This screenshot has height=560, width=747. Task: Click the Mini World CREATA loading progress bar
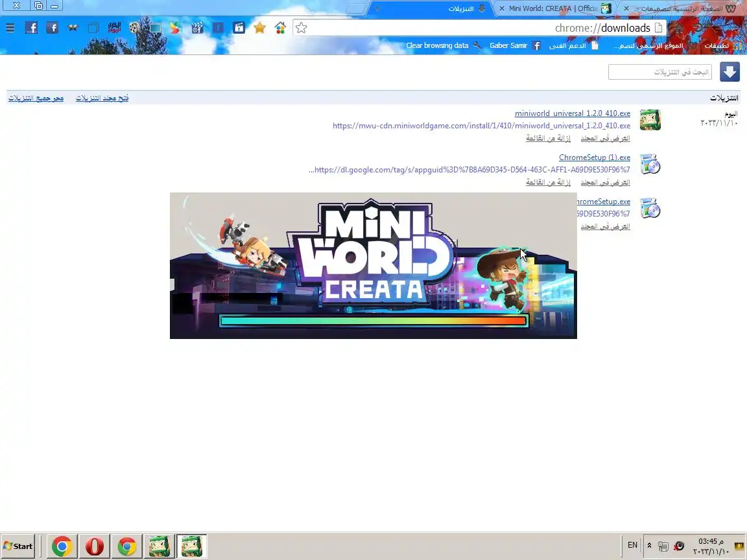pyautogui.click(x=373, y=321)
